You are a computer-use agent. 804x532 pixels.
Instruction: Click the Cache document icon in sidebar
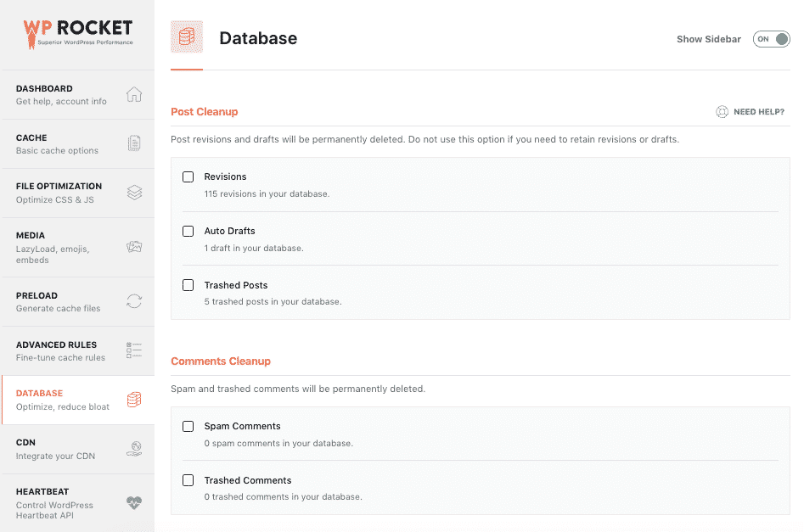point(134,143)
